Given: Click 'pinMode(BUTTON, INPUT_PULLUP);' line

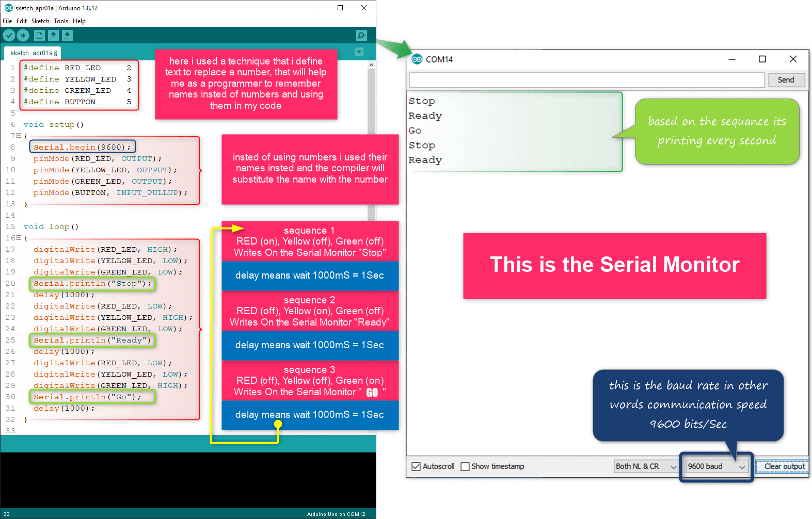Looking at the screenshot, I should click(x=110, y=192).
